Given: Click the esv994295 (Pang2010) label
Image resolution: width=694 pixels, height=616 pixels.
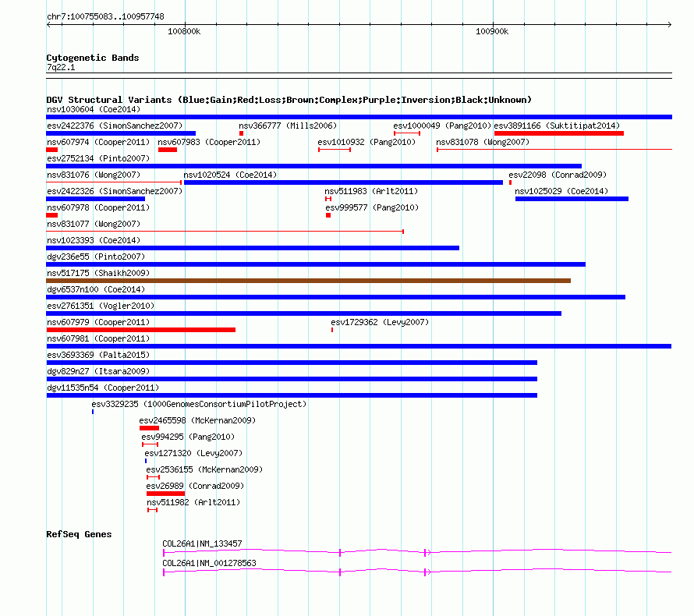Looking at the screenshot, I should [188, 437].
